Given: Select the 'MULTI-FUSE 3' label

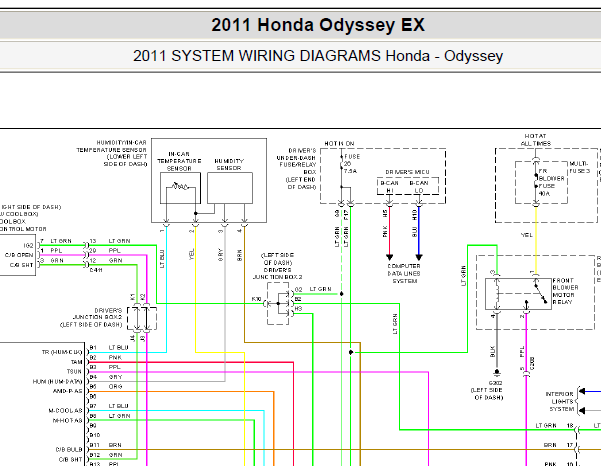Looking at the screenshot, I should (579, 167).
